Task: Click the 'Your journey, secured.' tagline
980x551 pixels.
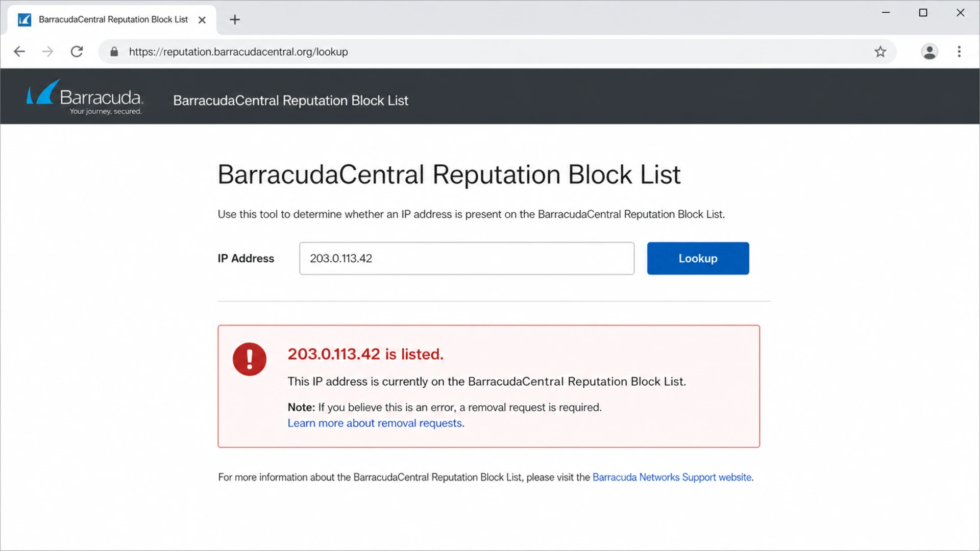Action: tap(106, 111)
